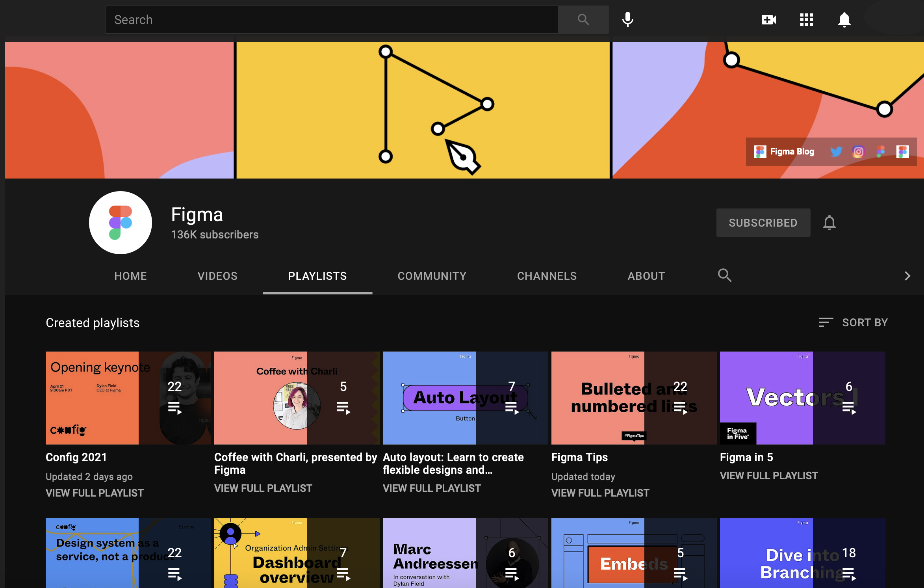This screenshot has height=588, width=924.
Task: Click the 'Created playlists' heading
Action: 93,323
